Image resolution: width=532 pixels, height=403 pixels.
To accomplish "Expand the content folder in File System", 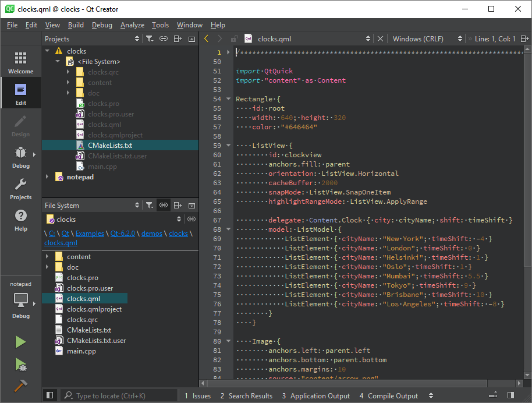I will click(49, 256).
